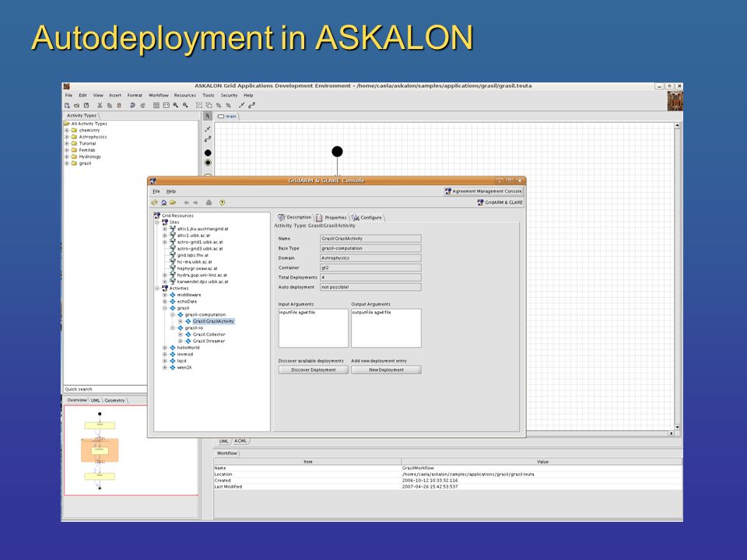Switch to the Configure tab
The width and height of the screenshot is (747, 560).
click(x=366, y=218)
